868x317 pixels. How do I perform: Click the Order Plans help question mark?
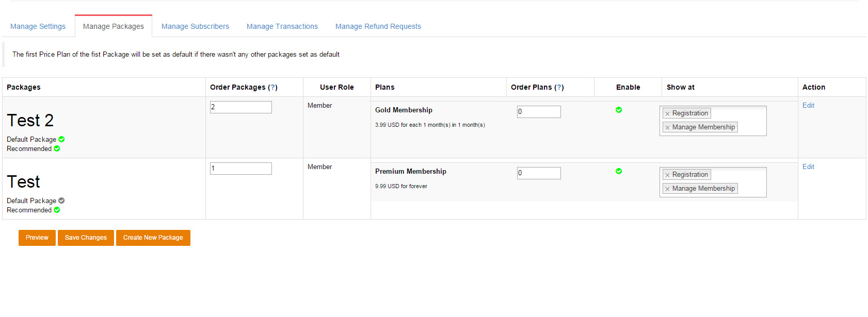coord(559,88)
